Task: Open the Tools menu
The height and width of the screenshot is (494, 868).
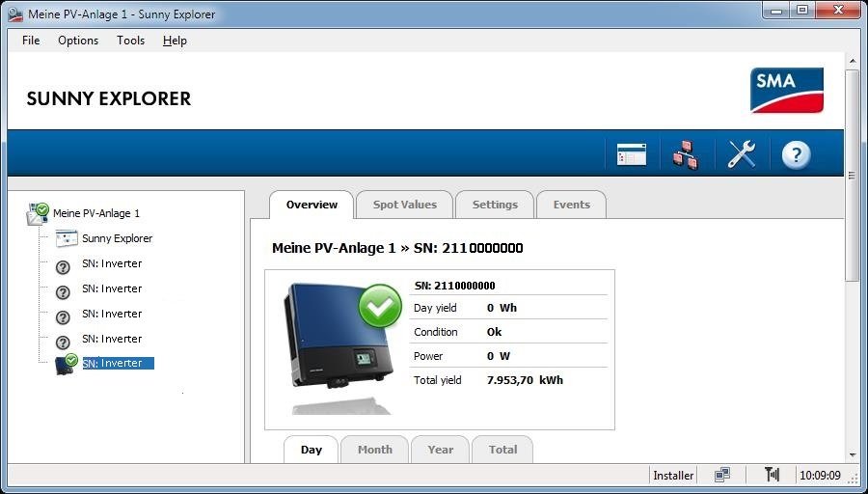Action: pos(130,41)
